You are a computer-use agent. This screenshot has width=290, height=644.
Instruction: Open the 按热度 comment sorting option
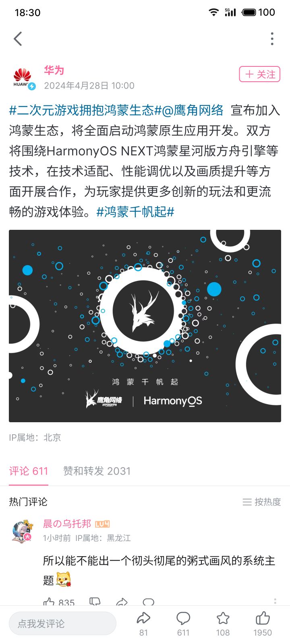(x=262, y=502)
